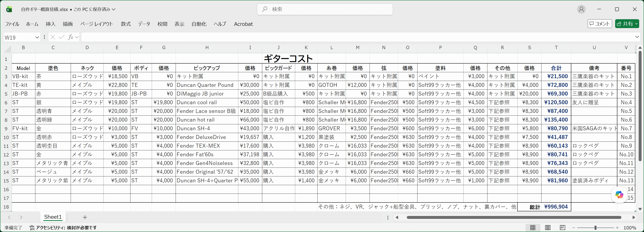Open the file save location dropdown
The image size is (644, 232).
pyautogui.click(x=114, y=9)
